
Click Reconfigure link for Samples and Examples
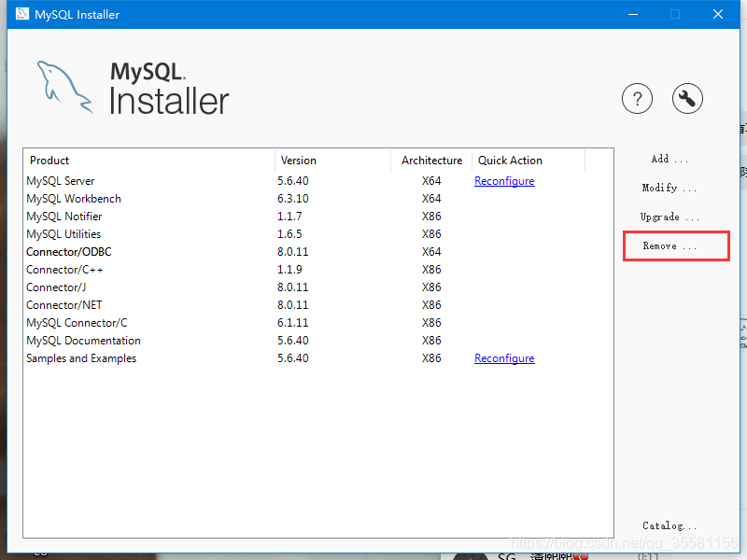[504, 358]
